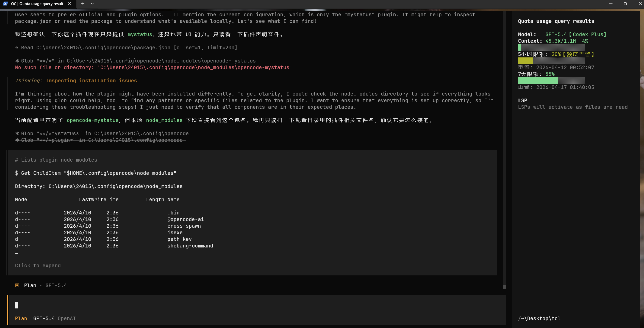Minimize the terminal window
Screen dimensions: 644x328
tap(611, 4)
